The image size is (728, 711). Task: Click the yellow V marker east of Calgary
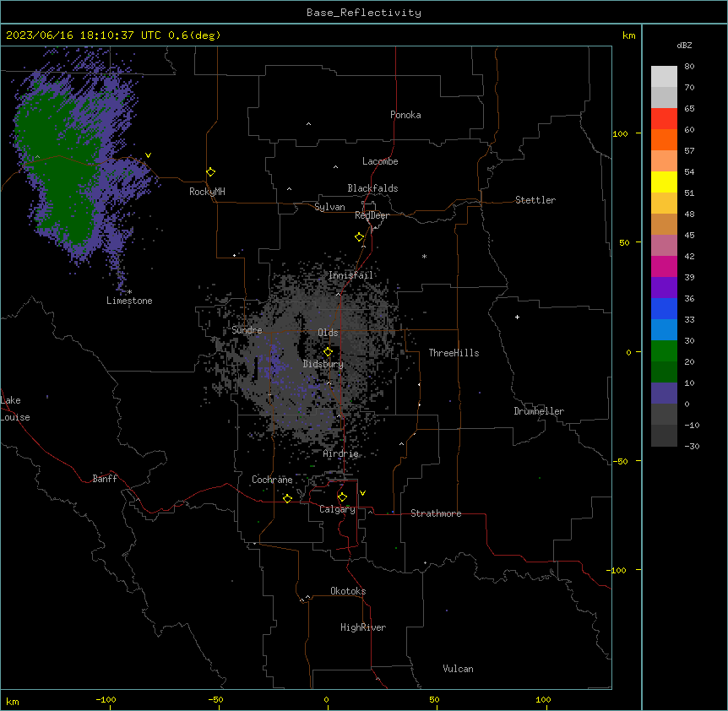[362, 493]
